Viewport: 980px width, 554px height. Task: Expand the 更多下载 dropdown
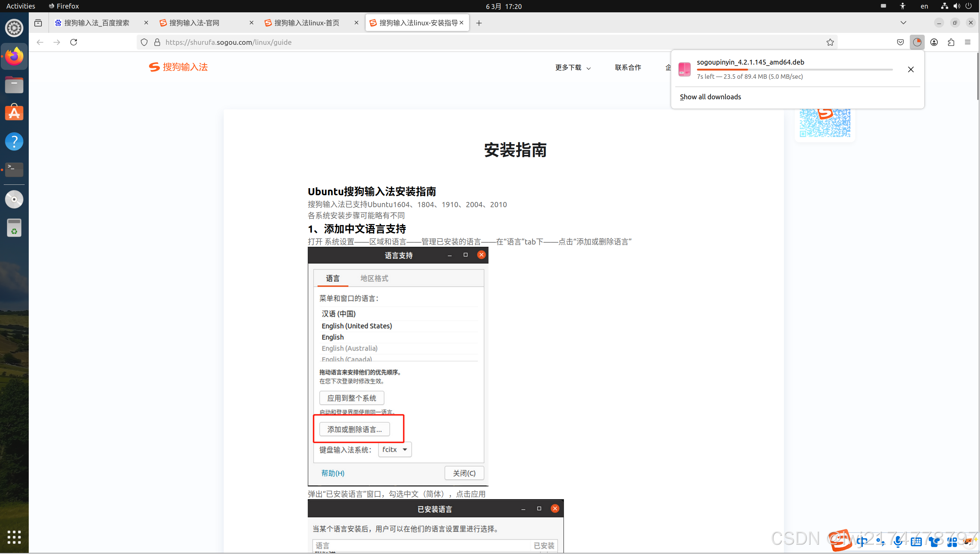pyautogui.click(x=573, y=67)
